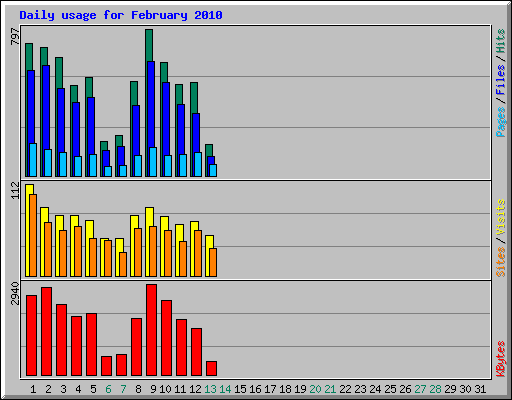Select the dark blue Files bar for day 10
Image resolution: width=512 pixels, height=400 pixels.
tap(166, 119)
